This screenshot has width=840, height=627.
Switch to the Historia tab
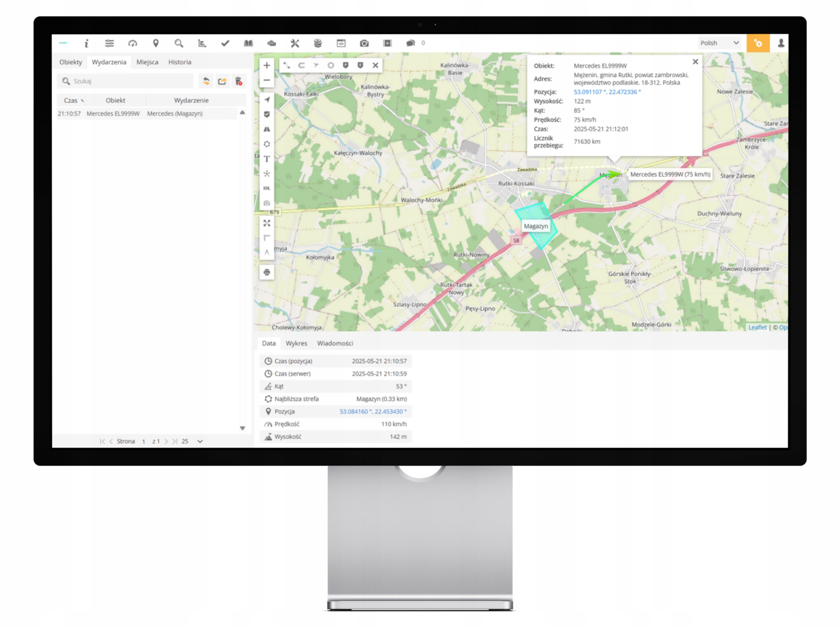click(x=180, y=62)
